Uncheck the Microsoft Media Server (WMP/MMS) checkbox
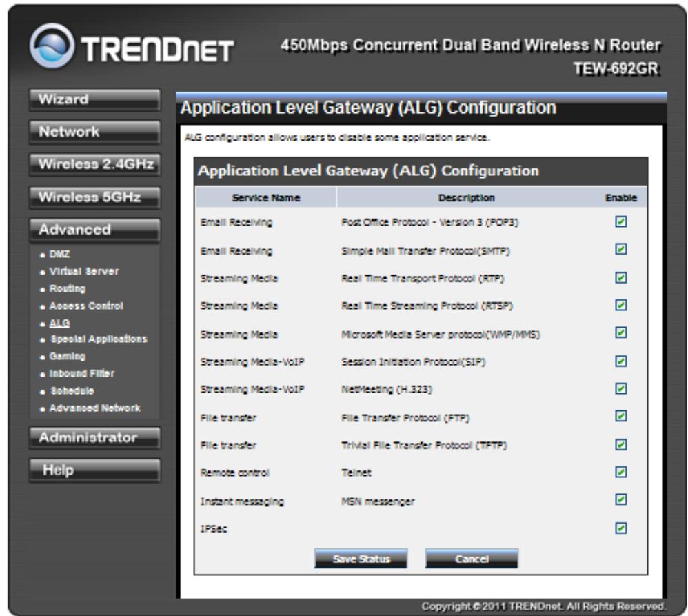 (620, 332)
